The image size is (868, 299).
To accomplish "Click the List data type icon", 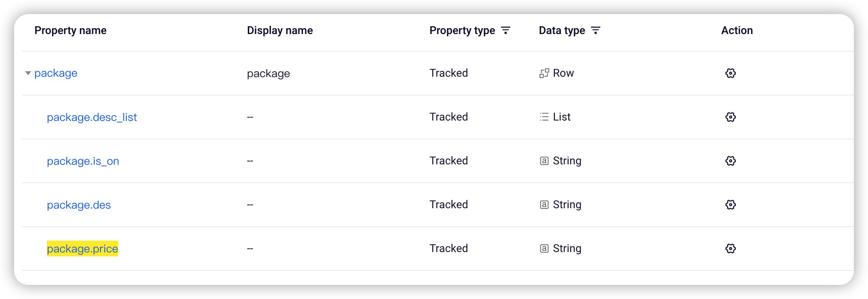I will click(x=544, y=117).
